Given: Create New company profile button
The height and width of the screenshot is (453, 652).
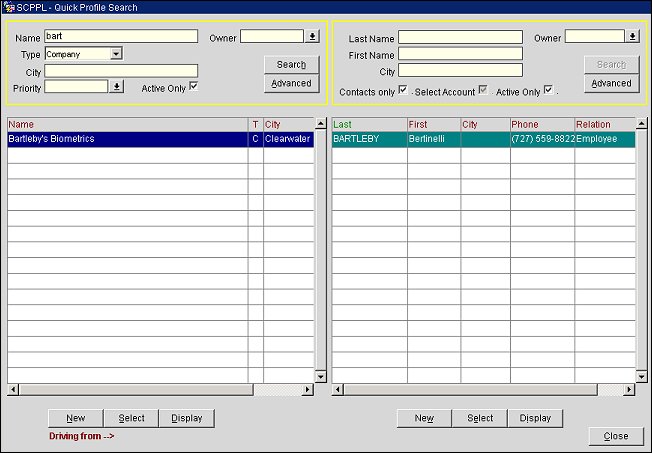Looking at the screenshot, I should click(x=76, y=418).
